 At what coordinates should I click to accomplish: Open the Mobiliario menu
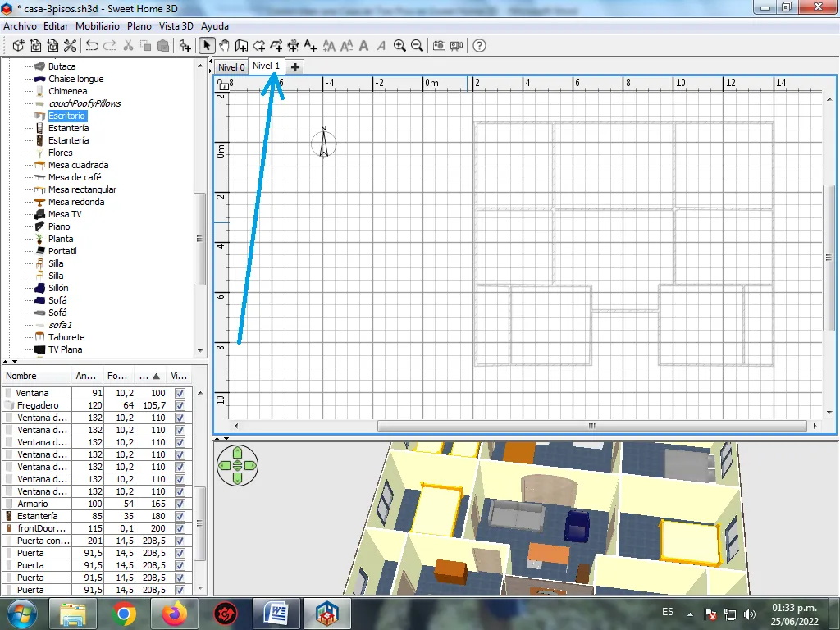[98, 26]
